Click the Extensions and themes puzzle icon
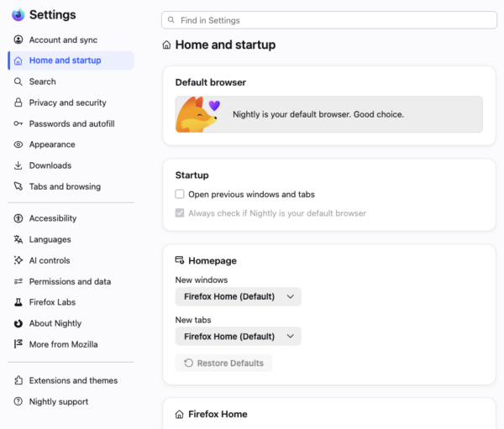 (x=18, y=380)
